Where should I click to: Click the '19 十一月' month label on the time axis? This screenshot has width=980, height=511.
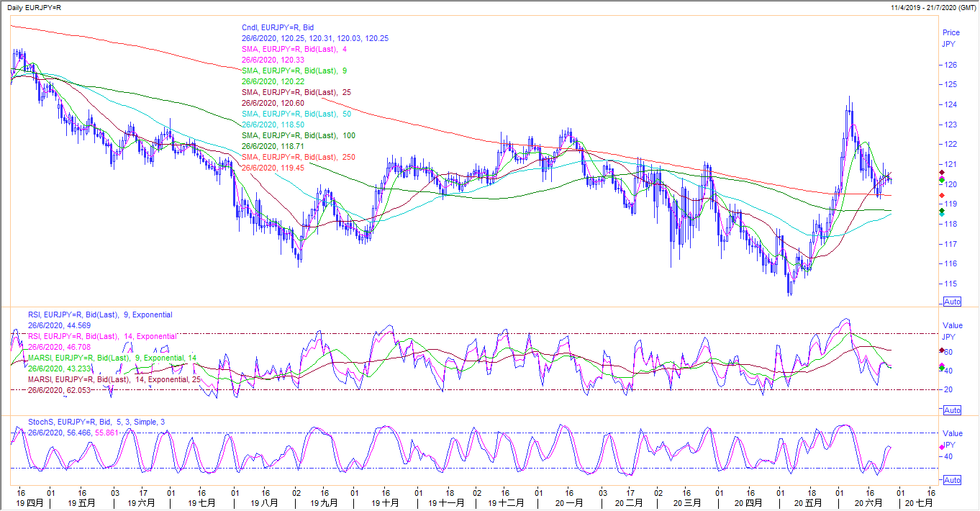pyautogui.click(x=446, y=503)
